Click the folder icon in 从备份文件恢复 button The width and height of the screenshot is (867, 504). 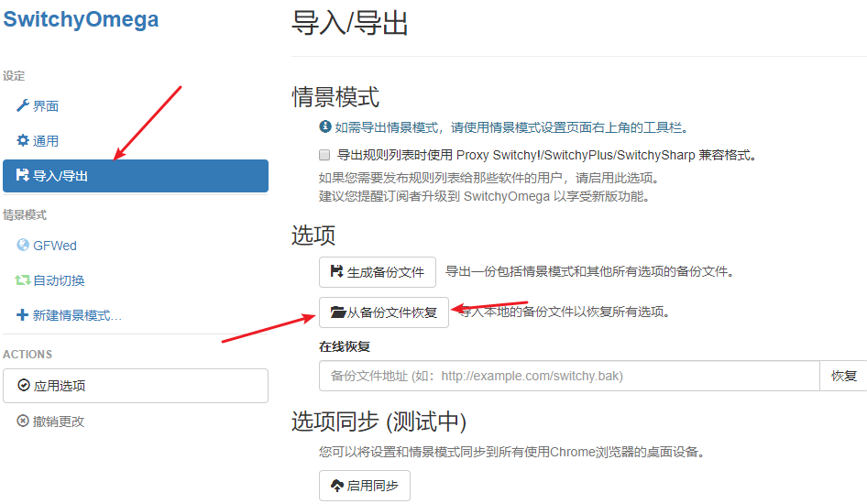pos(338,312)
